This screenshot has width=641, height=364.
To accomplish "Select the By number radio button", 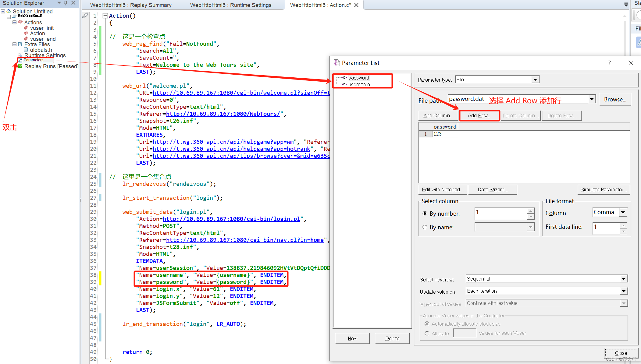I will pyautogui.click(x=425, y=214).
